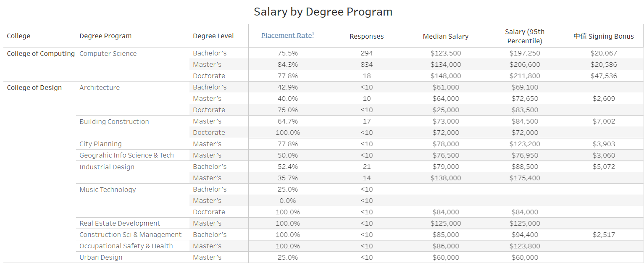Select the College of Design row label
Viewport: 644px width, 263px height.
34,88
